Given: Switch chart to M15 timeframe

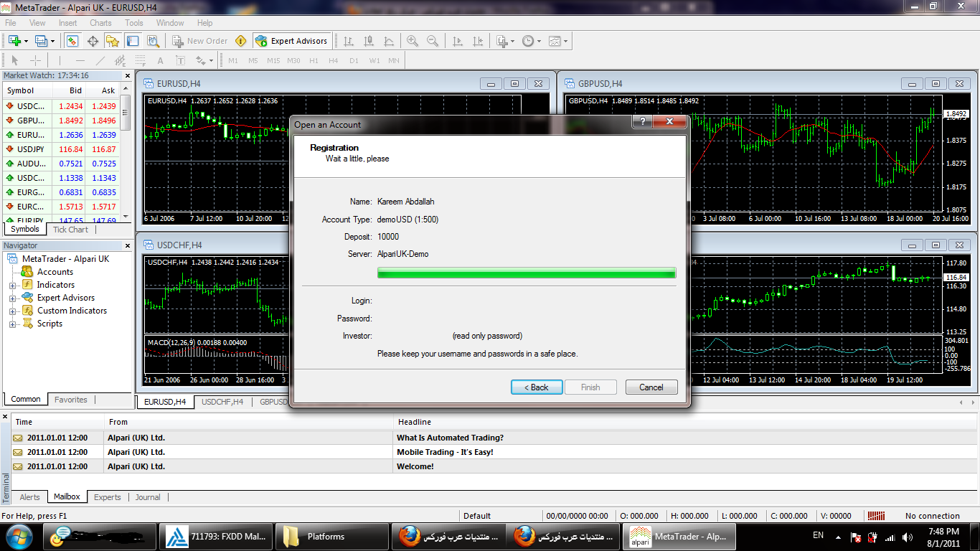Looking at the screenshot, I should click(273, 60).
